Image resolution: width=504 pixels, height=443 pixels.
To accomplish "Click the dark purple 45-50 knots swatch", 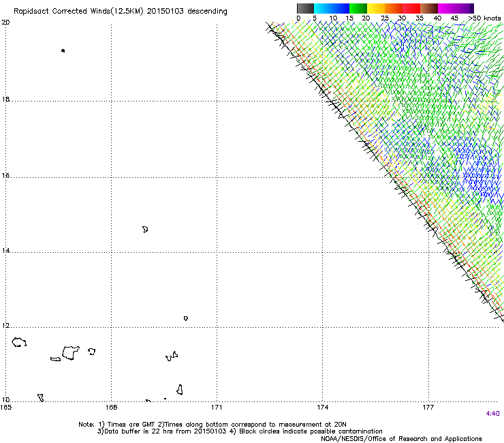I will pyautogui.click(x=464, y=8).
